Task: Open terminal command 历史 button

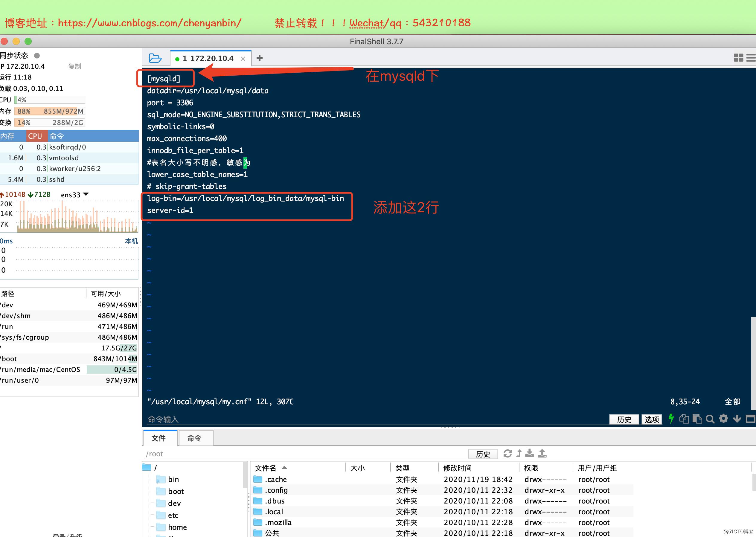Action: [x=624, y=419]
